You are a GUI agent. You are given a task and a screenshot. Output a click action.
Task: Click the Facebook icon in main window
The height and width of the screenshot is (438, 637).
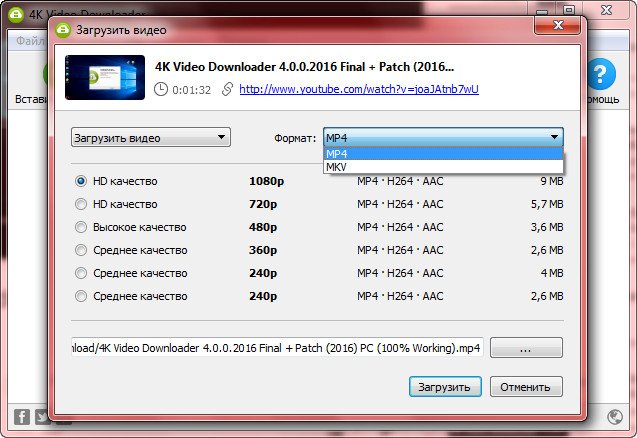pos(22,417)
